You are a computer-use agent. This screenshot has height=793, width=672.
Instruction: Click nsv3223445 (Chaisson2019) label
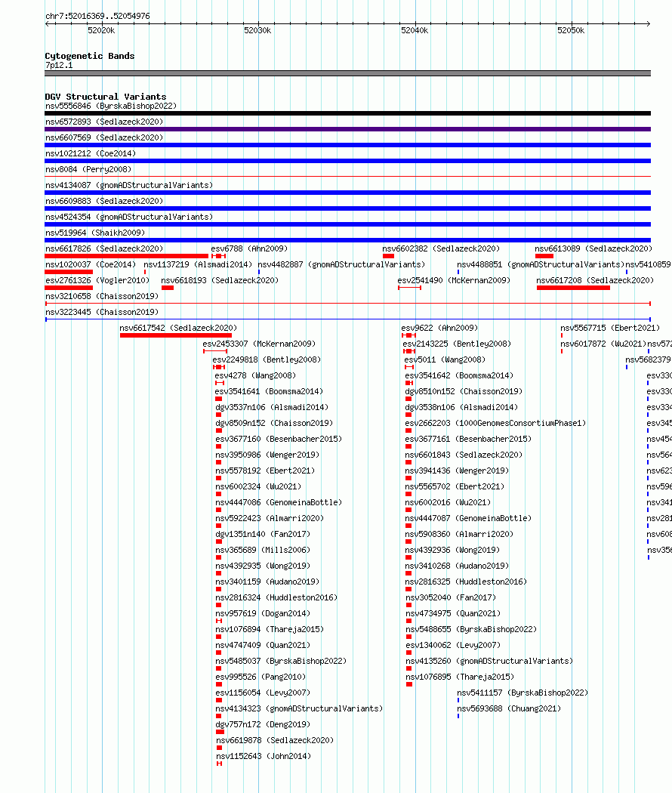pos(102,312)
